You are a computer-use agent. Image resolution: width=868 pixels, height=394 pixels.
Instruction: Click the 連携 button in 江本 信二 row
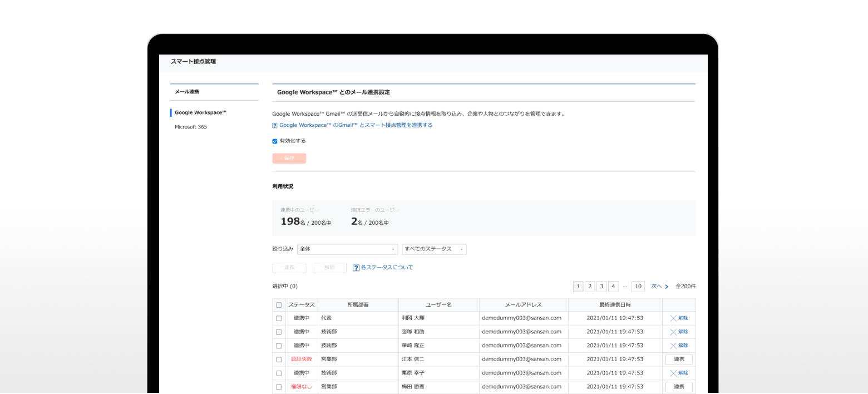(x=679, y=359)
